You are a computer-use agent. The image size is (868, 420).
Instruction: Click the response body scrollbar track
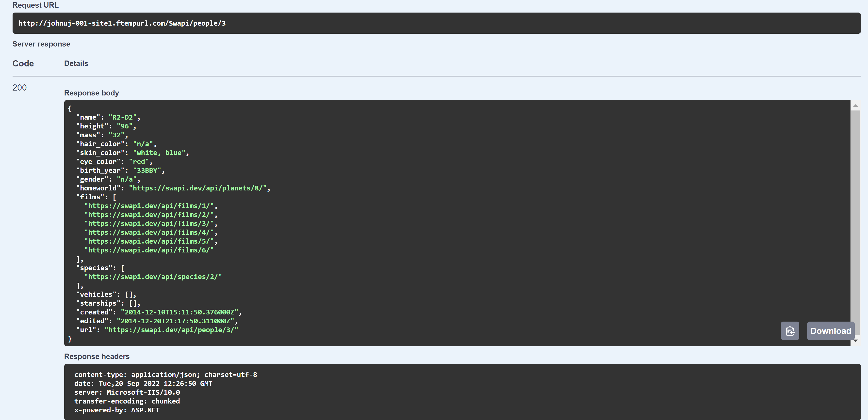point(856,222)
